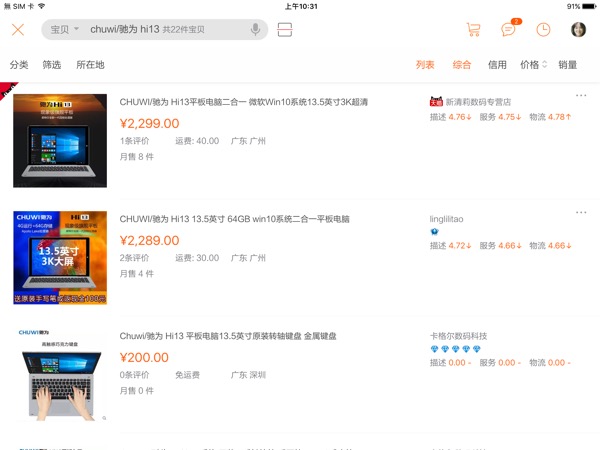Tap the microphone voice search icon

click(x=255, y=29)
